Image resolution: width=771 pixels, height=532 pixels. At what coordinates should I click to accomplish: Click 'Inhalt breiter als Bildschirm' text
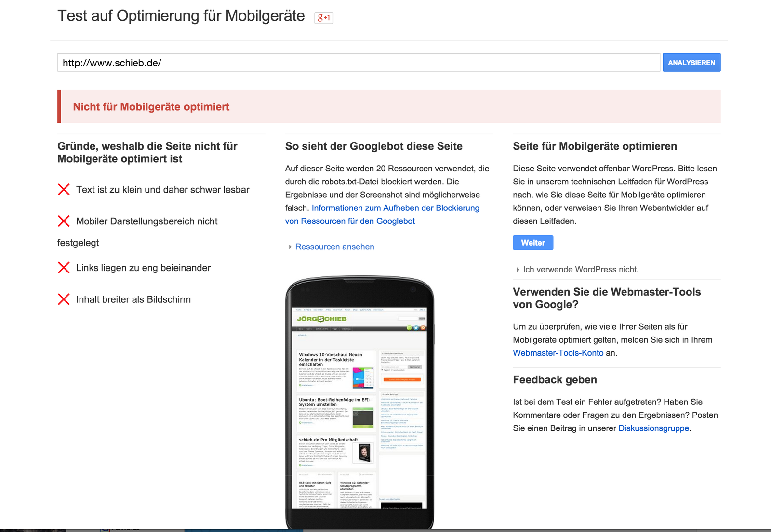click(x=133, y=299)
